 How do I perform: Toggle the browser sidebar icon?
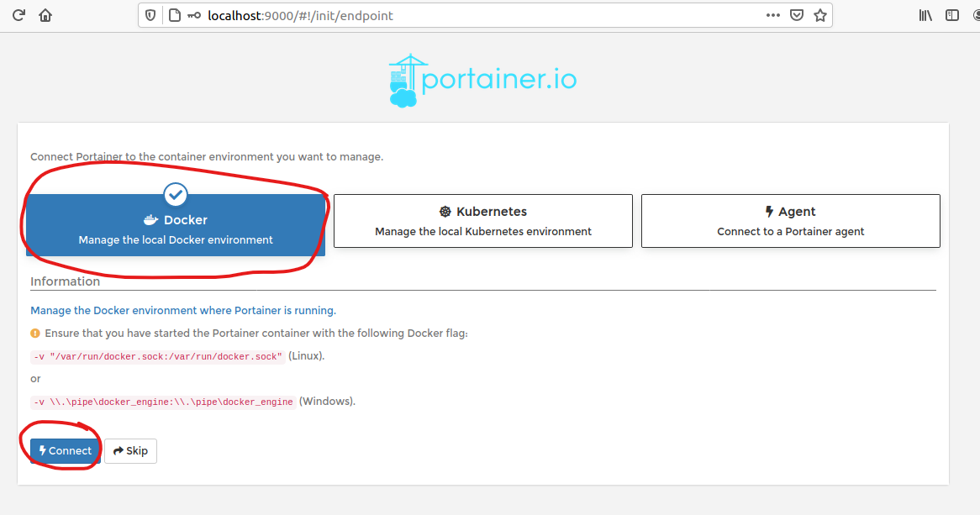pos(952,16)
